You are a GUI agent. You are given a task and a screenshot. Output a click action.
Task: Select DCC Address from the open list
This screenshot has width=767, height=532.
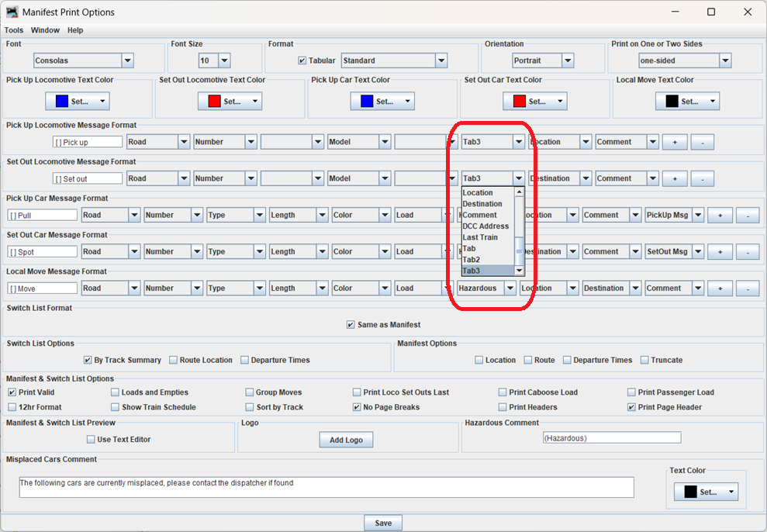tap(485, 226)
